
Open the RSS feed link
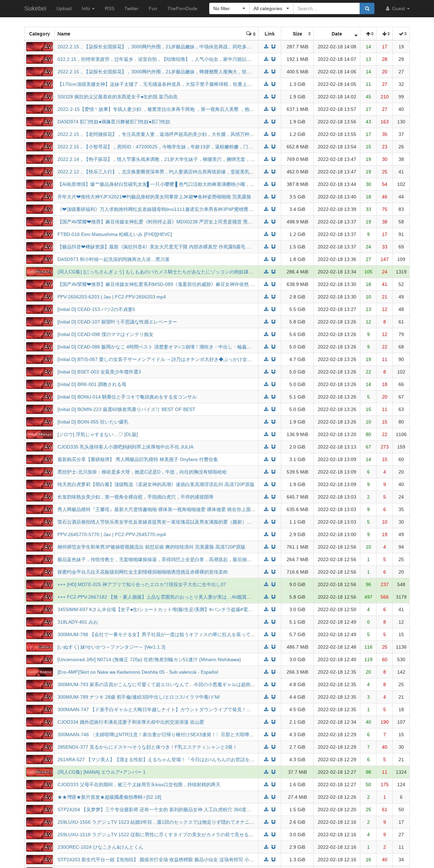pyautogui.click(x=110, y=8)
